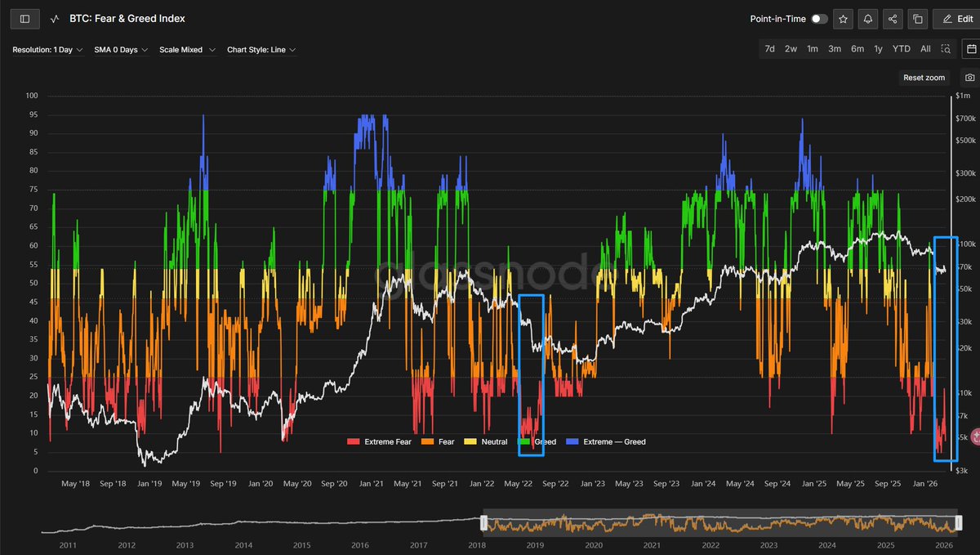Viewport: 980px width, 555px height.
Task: Choose the 6m time range
Action: [857, 49]
